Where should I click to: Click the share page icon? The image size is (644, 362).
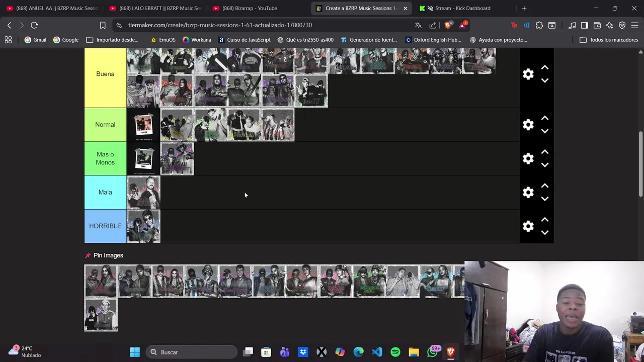tap(433, 25)
